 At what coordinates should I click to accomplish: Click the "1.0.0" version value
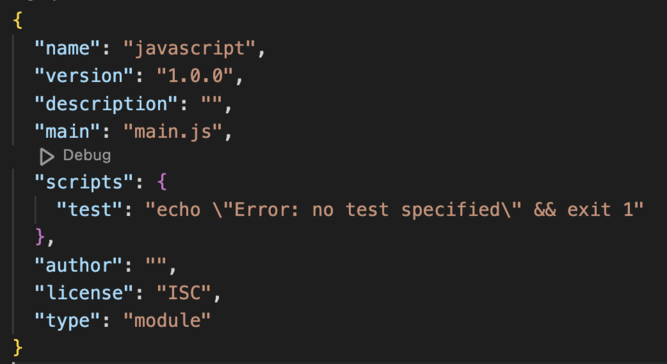click(195, 76)
